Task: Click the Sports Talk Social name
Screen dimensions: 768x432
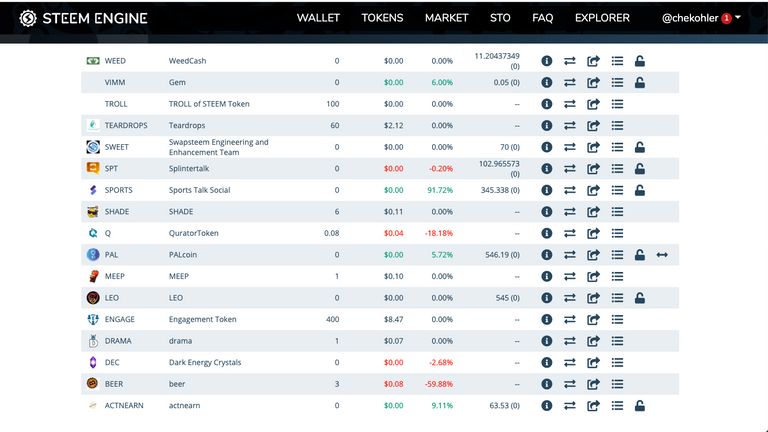Action: 199,190
